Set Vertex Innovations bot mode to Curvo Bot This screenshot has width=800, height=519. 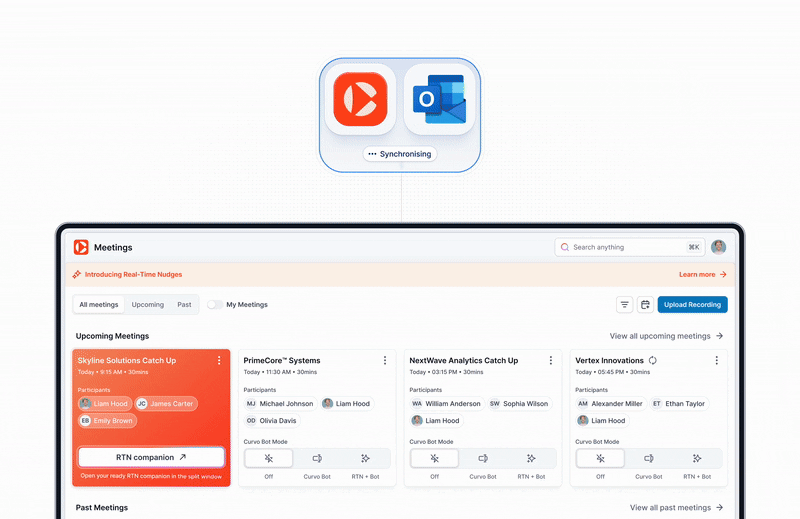click(x=648, y=458)
